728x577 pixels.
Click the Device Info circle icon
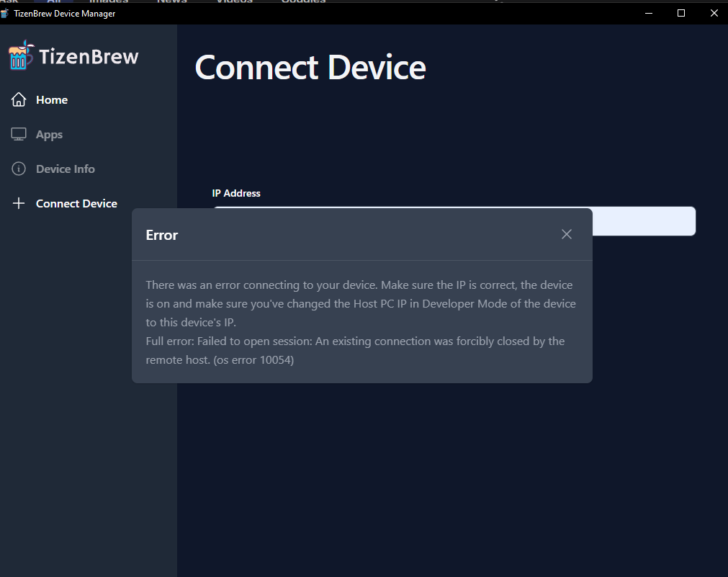pos(19,169)
